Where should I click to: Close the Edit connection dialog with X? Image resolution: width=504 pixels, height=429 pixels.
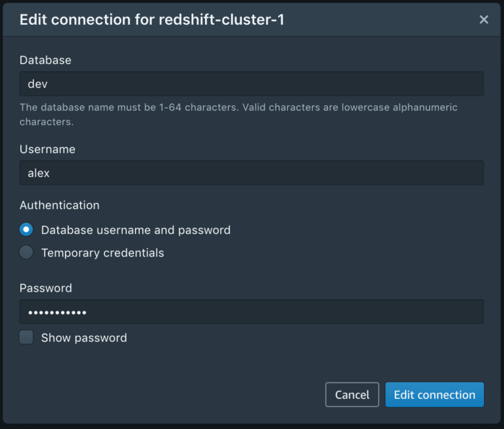point(484,20)
